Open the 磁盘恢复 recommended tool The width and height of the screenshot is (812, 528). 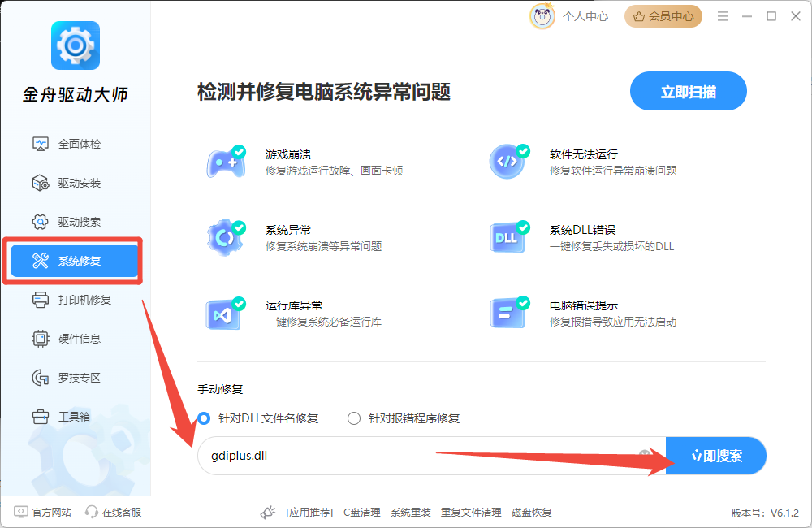pos(532,513)
